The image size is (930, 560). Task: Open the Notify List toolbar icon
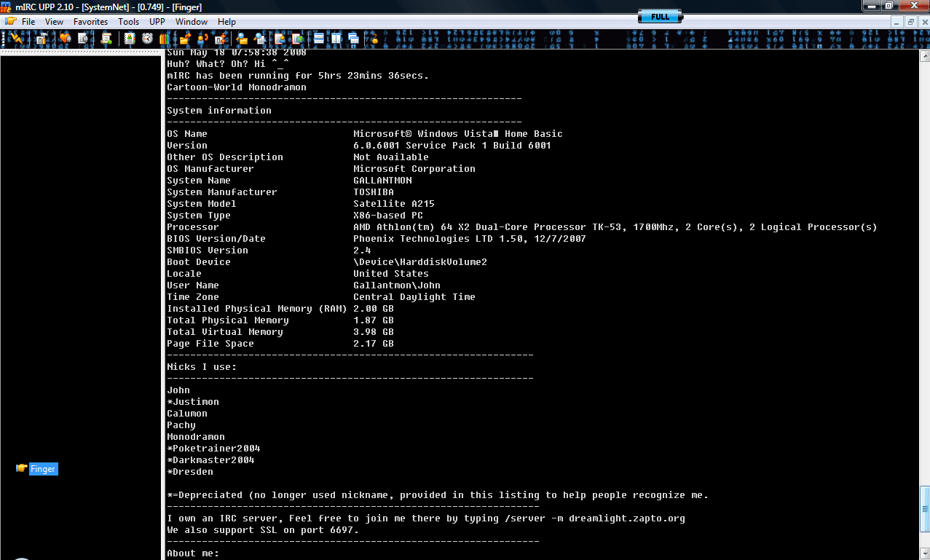(x=280, y=39)
